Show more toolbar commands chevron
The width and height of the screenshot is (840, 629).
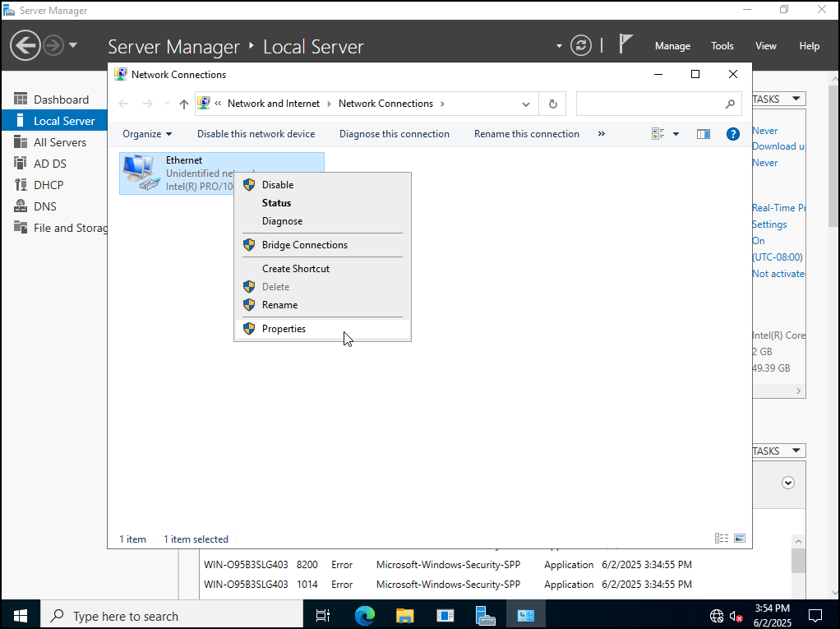coord(601,134)
